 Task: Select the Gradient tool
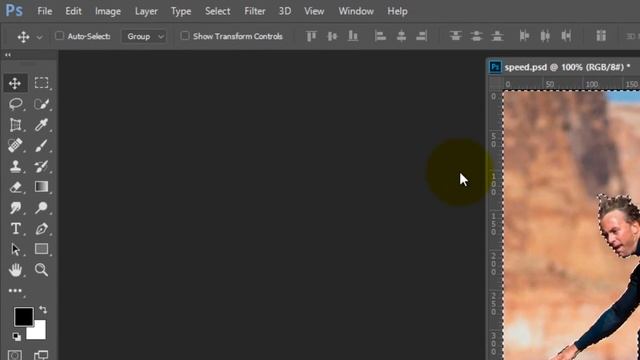41,187
